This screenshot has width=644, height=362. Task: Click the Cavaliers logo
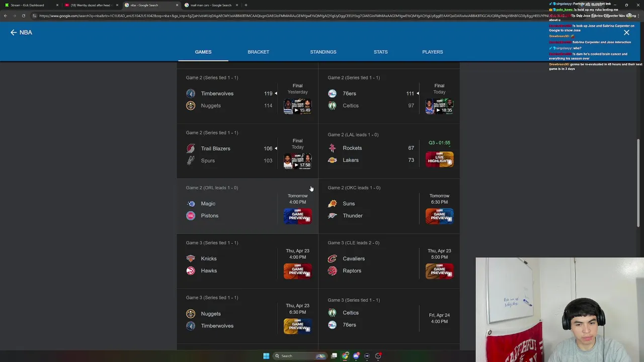coord(332,258)
